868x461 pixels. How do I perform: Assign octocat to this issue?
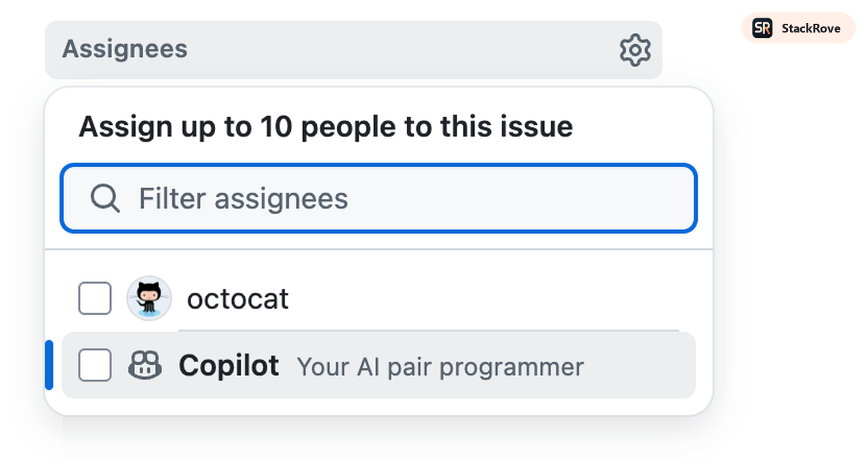pyautogui.click(x=237, y=298)
